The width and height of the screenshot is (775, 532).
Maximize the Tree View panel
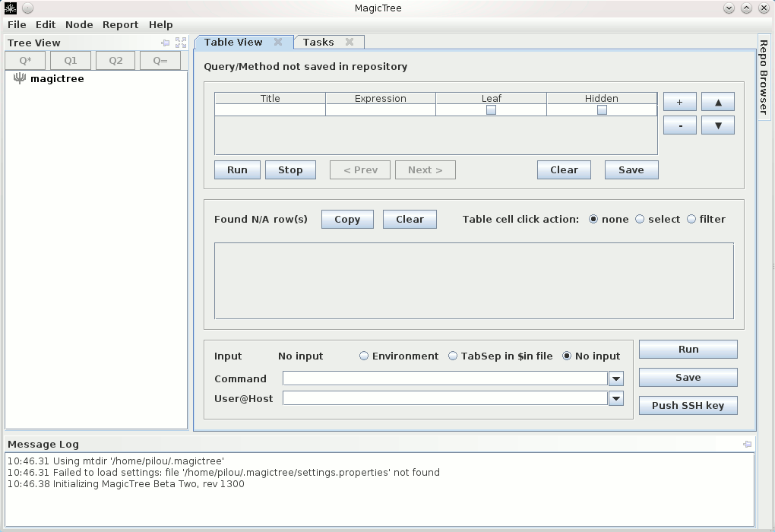click(181, 43)
